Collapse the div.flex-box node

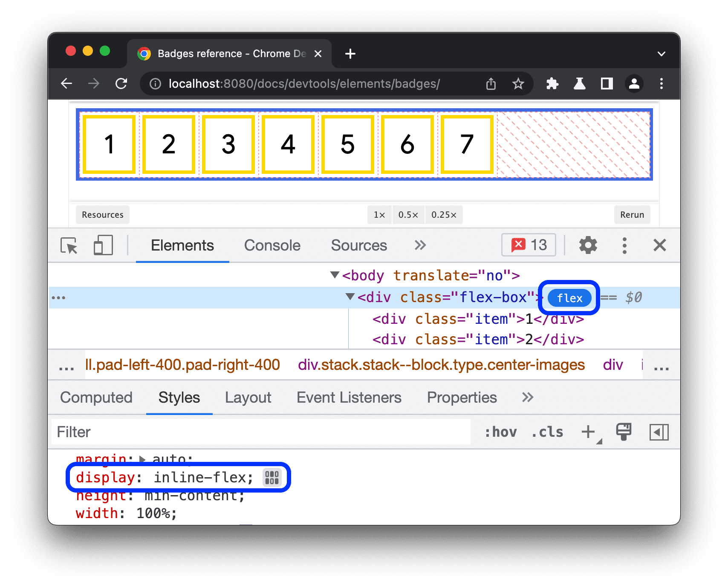point(350,297)
